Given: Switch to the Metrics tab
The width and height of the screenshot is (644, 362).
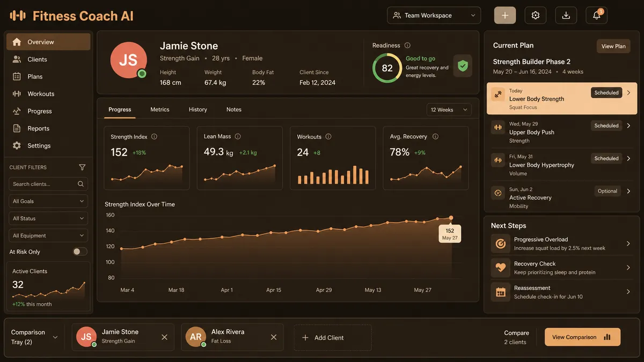Looking at the screenshot, I should tap(160, 109).
